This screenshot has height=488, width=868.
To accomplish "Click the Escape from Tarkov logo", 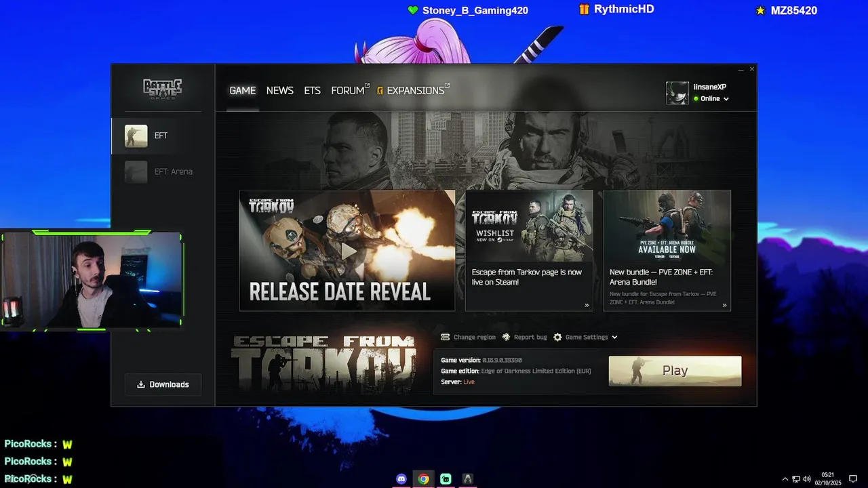I will [323, 365].
